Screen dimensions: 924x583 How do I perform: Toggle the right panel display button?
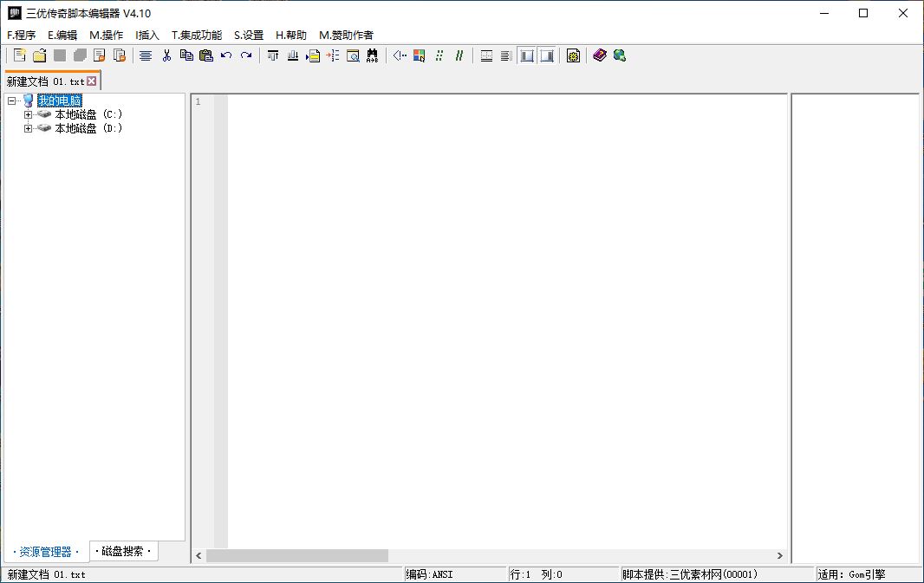pyautogui.click(x=547, y=55)
